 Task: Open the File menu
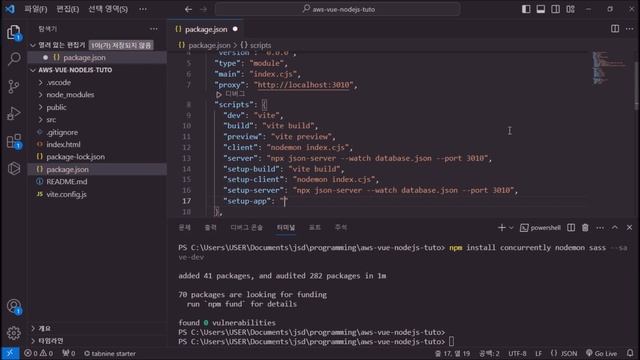[36, 9]
